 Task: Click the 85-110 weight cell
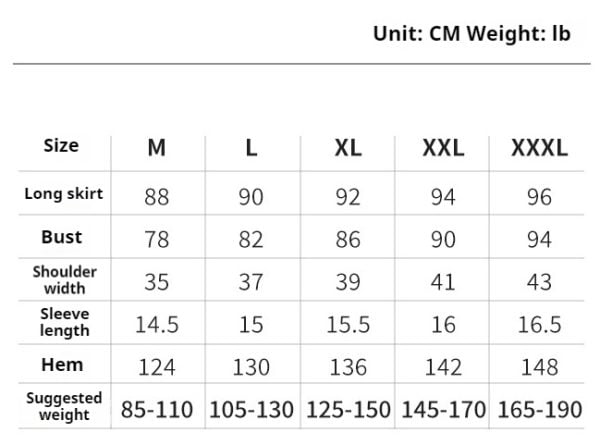[157, 409]
